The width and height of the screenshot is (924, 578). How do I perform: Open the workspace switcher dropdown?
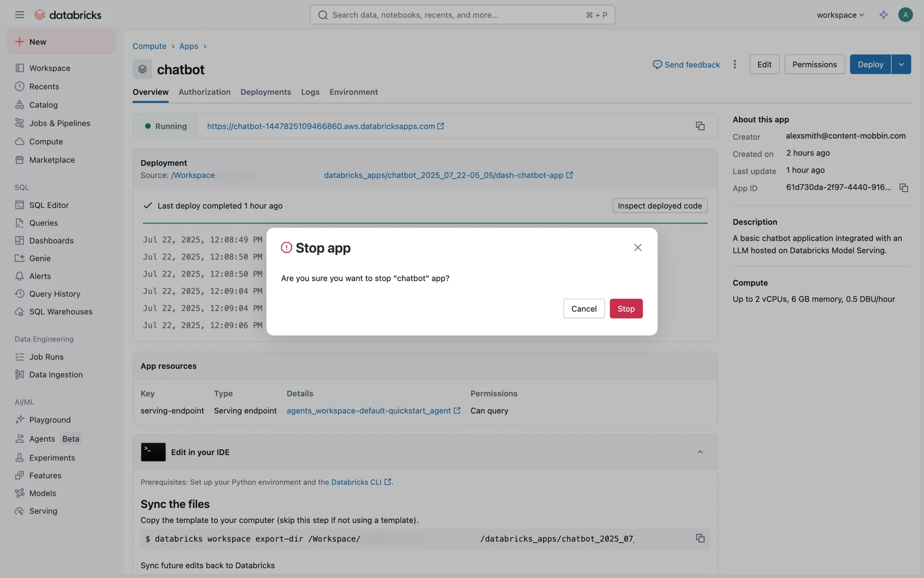840,15
